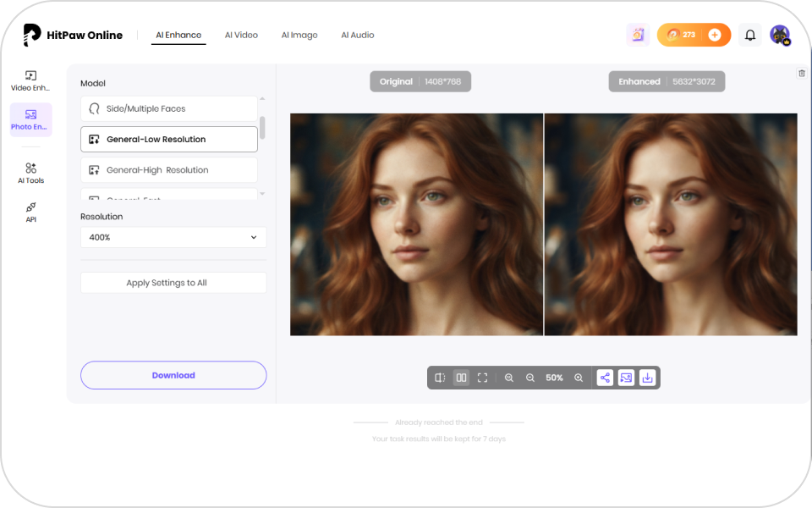Image resolution: width=812 pixels, height=508 pixels.
Task: Click the 50% zoom level value
Action: tap(554, 378)
